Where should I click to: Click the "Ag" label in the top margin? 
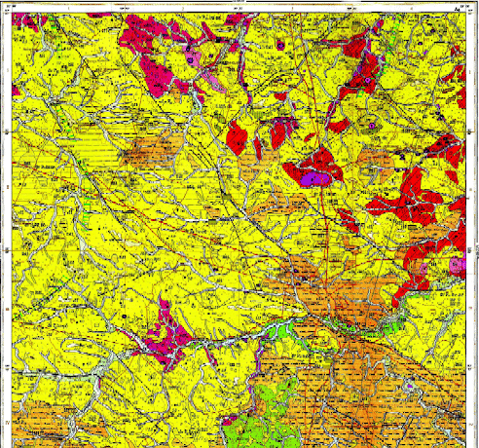tap(458, 10)
